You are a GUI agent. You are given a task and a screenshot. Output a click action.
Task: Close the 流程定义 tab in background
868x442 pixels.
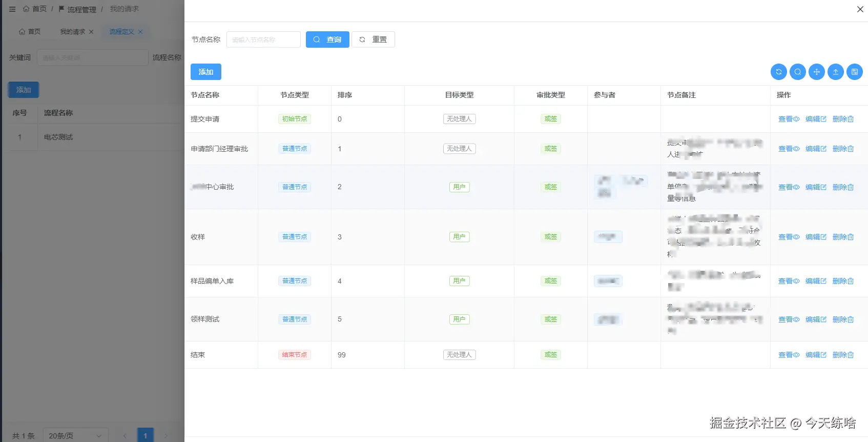tap(140, 32)
